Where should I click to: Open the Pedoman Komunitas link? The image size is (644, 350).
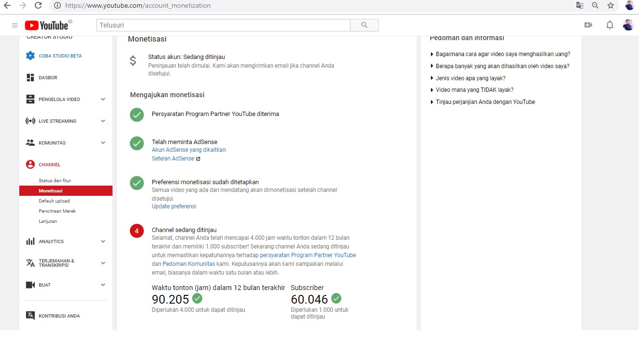189,264
